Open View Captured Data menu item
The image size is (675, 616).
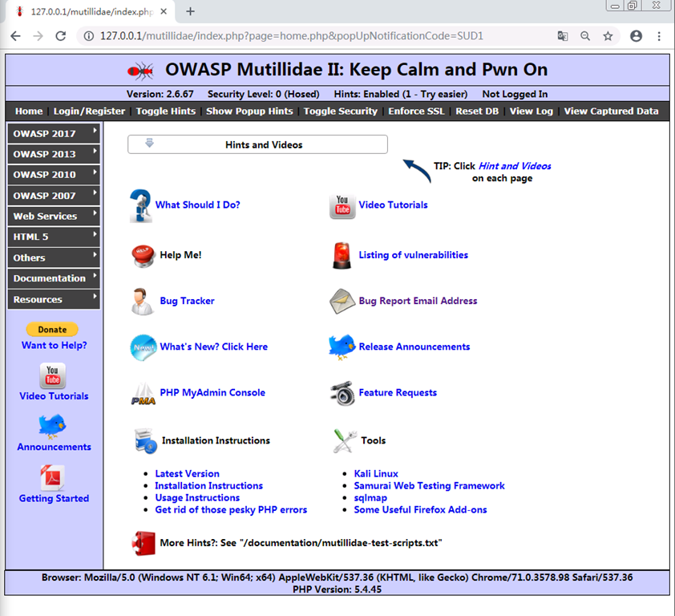click(612, 111)
